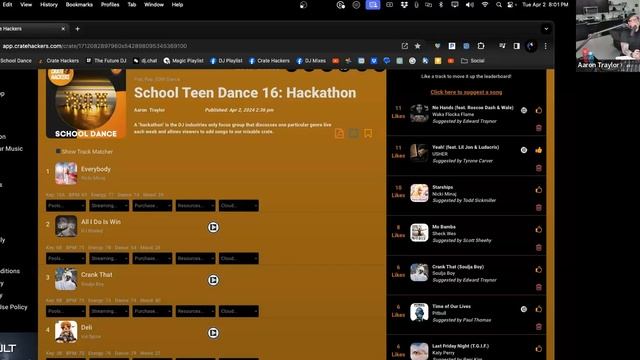Open the browser extensions puzzle icon
This screenshot has width=640, height=360.
click(481, 46)
